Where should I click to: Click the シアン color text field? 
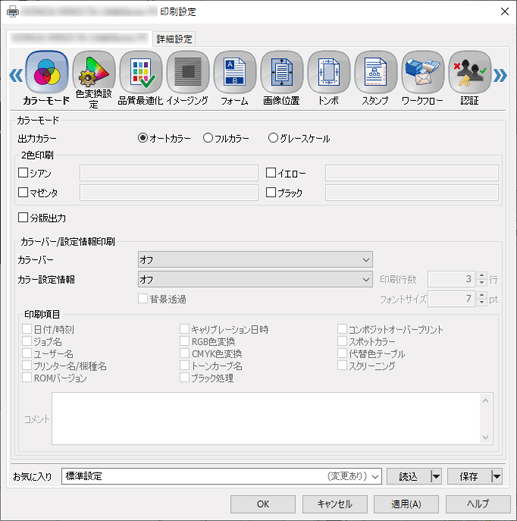(169, 173)
